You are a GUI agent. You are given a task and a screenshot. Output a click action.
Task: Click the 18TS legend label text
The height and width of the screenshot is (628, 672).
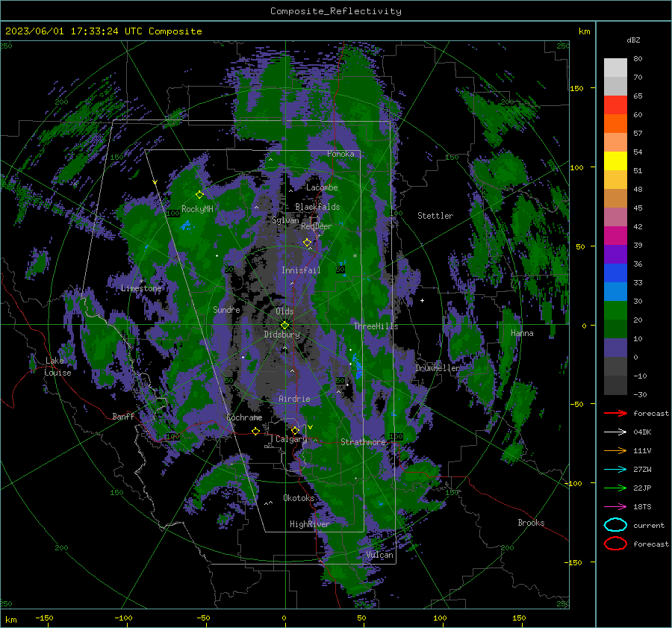coord(642,506)
